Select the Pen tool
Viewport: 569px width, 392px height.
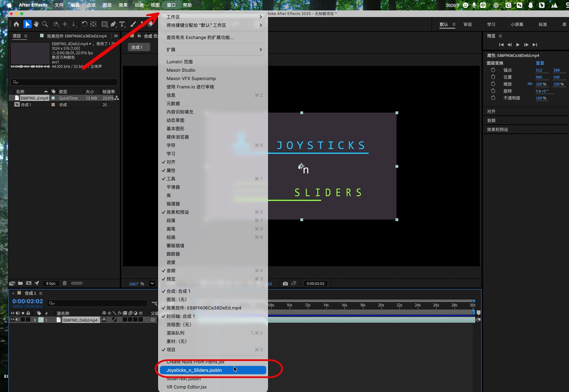click(x=113, y=24)
